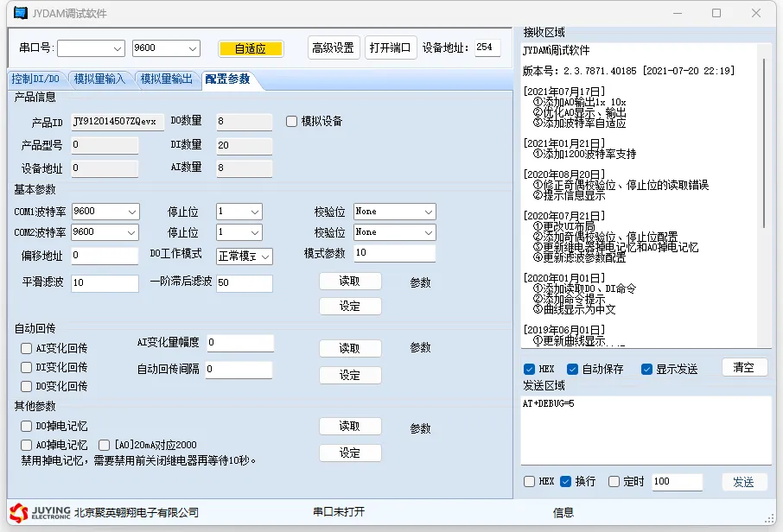Enable the DI变化回传 checkbox
The image size is (783, 532).
coord(26,367)
